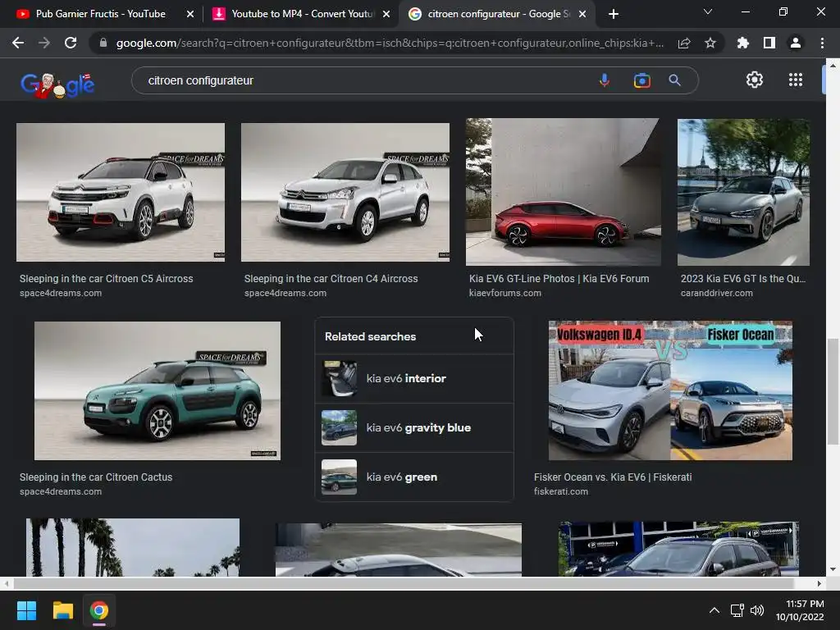Open red Kia EV6 GT-Line image

click(563, 192)
